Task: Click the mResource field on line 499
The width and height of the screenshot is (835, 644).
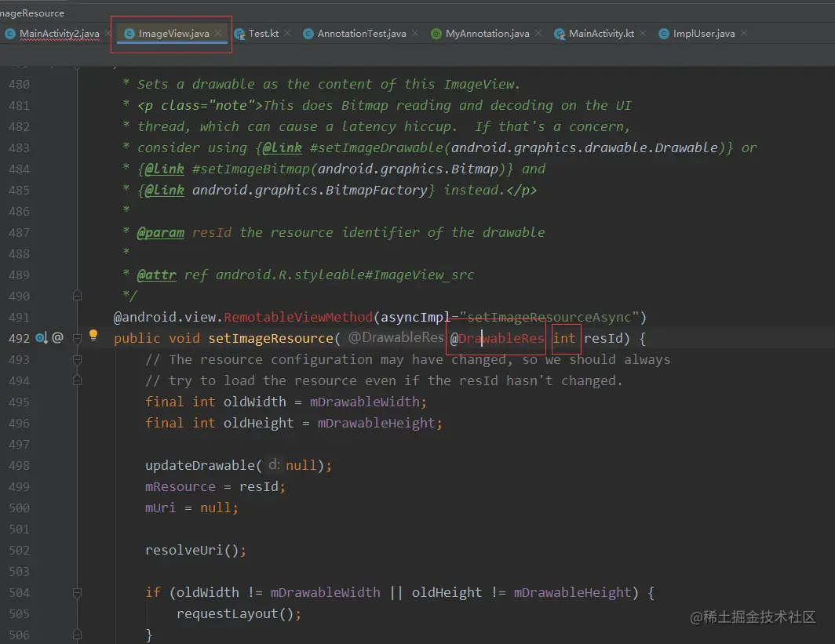Action: click(x=180, y=487)
